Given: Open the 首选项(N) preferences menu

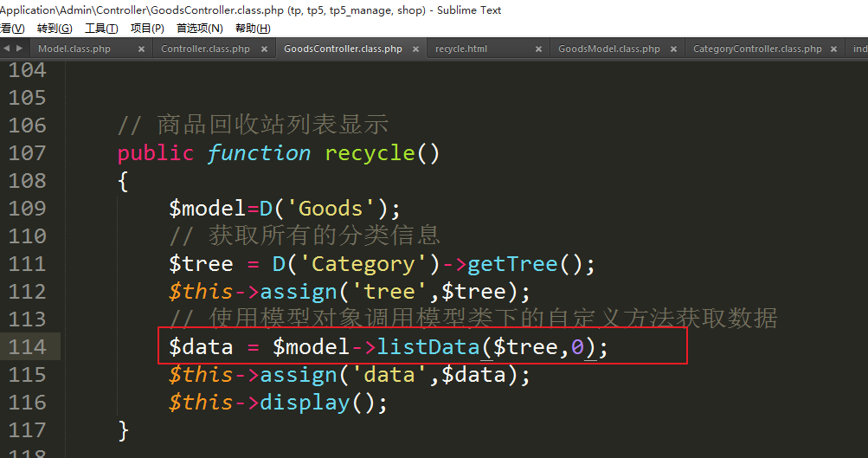Looking at the screenshot, I should pos(199,29).
